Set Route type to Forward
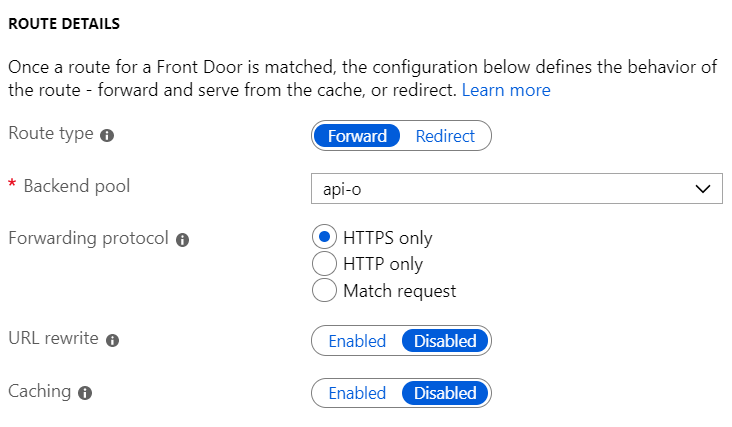 pos(357,136)
